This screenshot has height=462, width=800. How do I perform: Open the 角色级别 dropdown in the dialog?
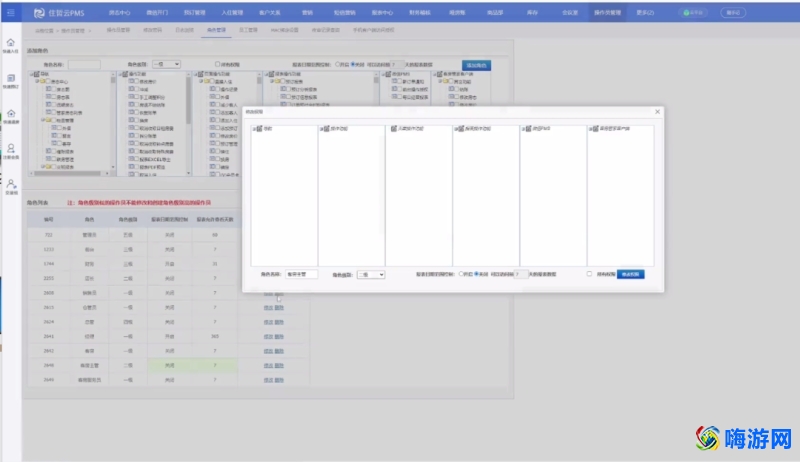point(371,274)
